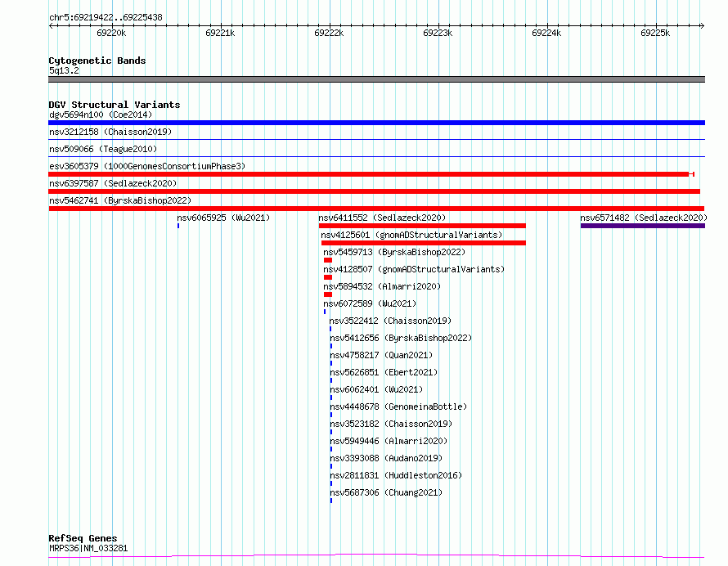728x566 pixels.
Task: Click chr5:69219422..69225438 coordinates label
Action: click(106, 18)
